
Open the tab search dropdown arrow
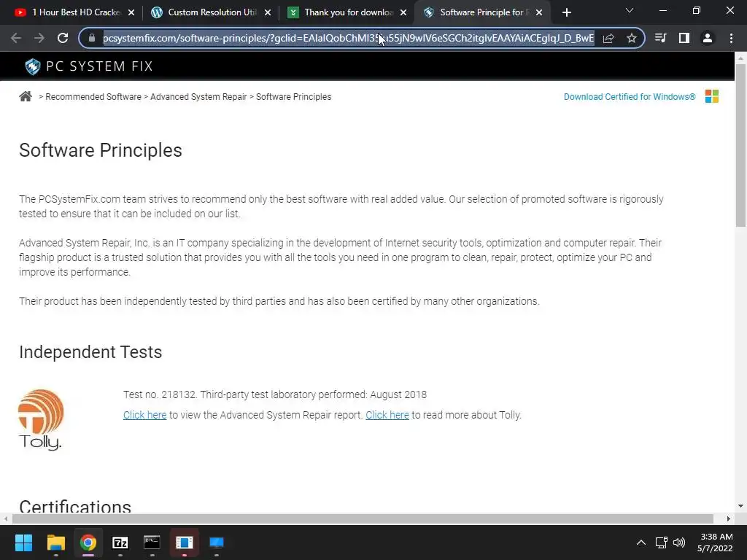coord(630,10)
